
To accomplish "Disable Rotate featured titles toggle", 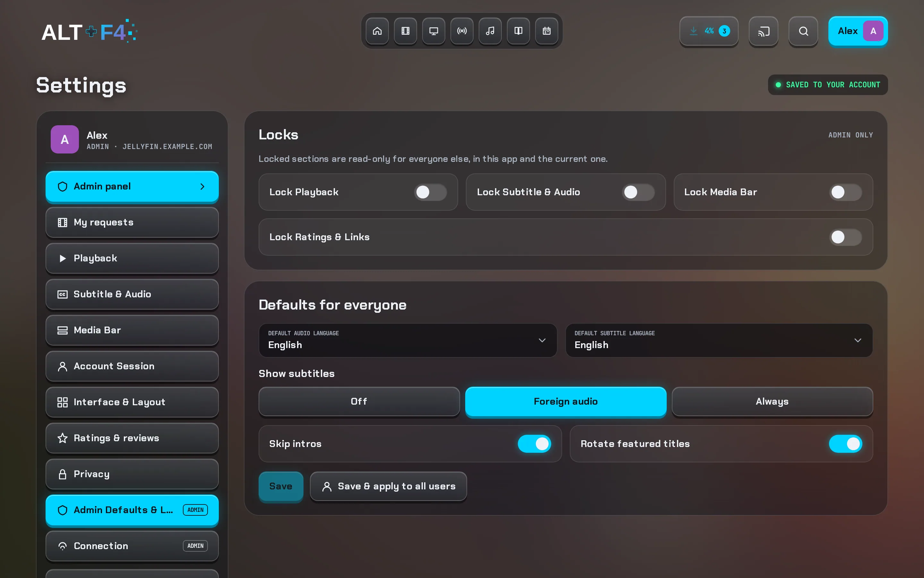I will tap(845, 444).
